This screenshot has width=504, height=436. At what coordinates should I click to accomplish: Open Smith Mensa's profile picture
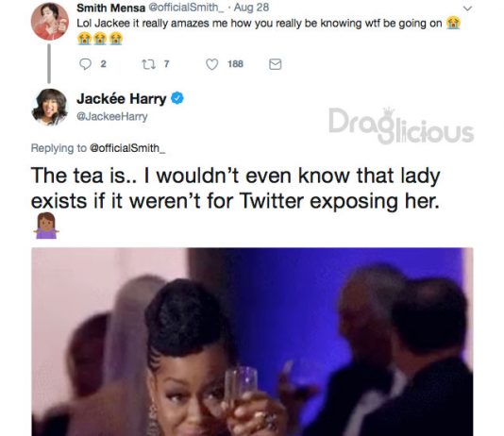(x=49, y=21)
